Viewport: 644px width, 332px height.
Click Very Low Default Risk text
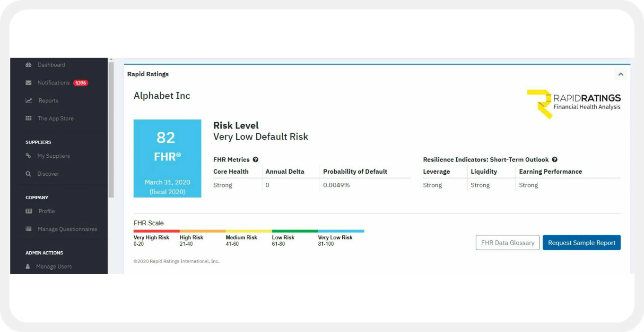pyautogui.click(x=261, y=137)
